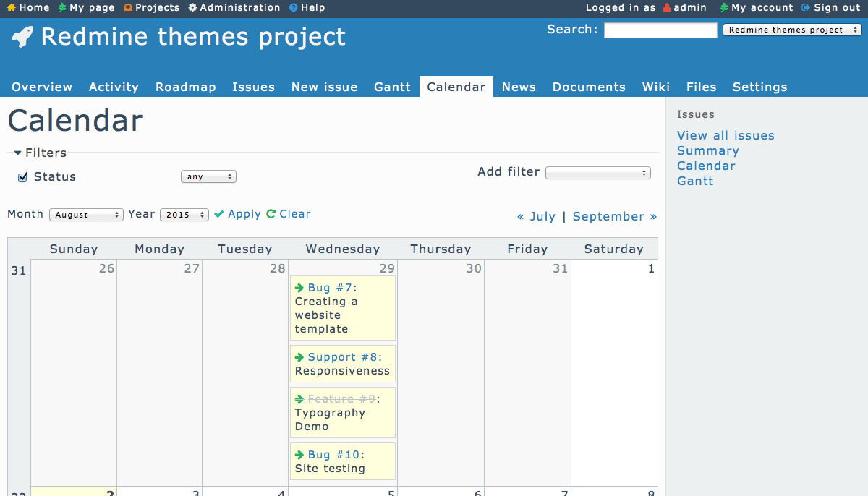Click the Projects icon in top menu

pyautogui.click(x=128, y=8)
